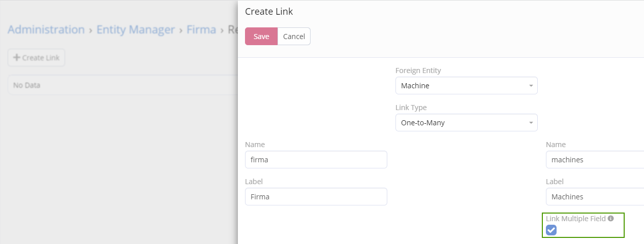Screen dimensions: 644x244
Task: Click the Link Multiple Field label text
Action: click(x=575, y=219)
